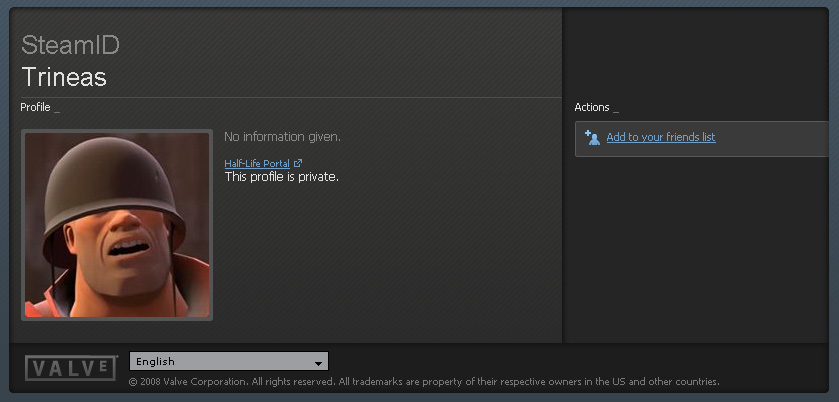Click the Trineas profile name
This screenshot has height=402, width=839.
[64, 77]
